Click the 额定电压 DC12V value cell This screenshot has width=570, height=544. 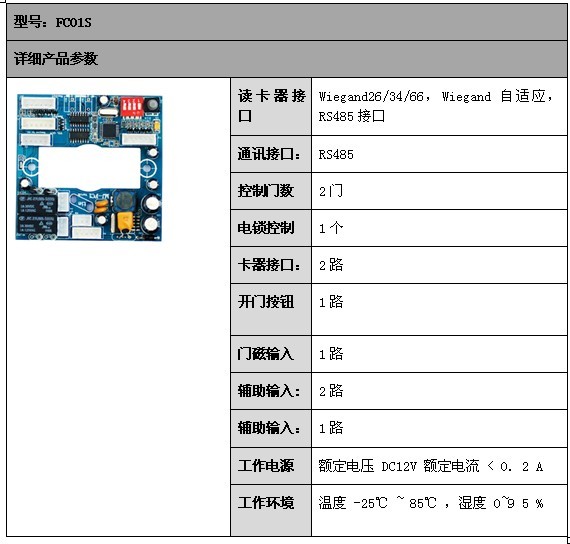tap(439, 466)
